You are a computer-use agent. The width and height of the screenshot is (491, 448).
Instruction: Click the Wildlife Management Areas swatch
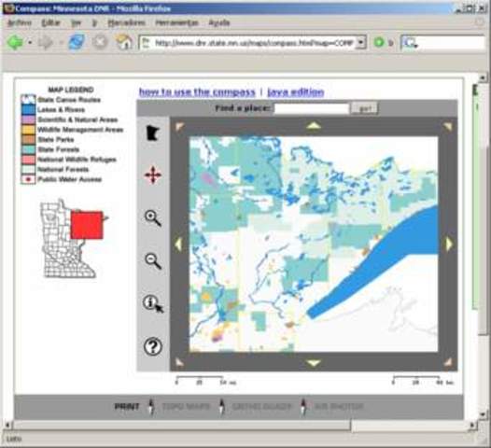pos(28,130)
